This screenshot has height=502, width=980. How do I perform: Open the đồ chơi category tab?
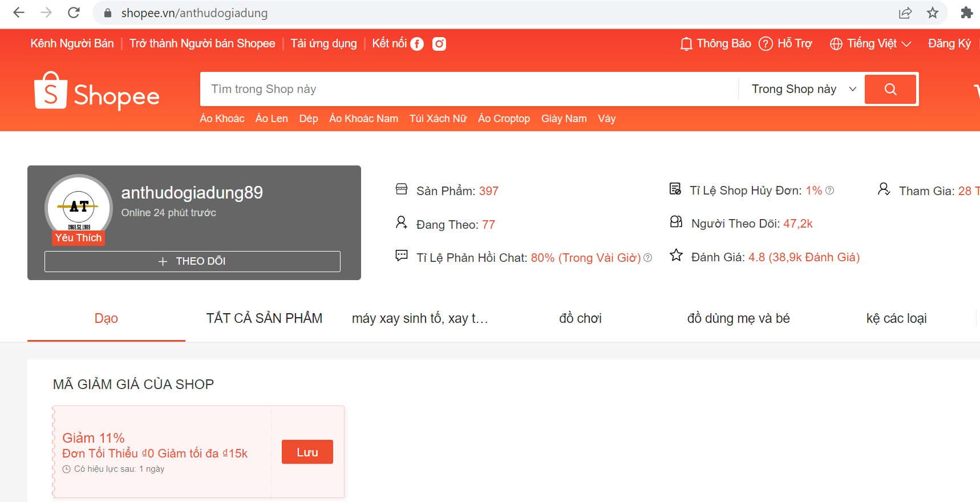tap(580, 318)
